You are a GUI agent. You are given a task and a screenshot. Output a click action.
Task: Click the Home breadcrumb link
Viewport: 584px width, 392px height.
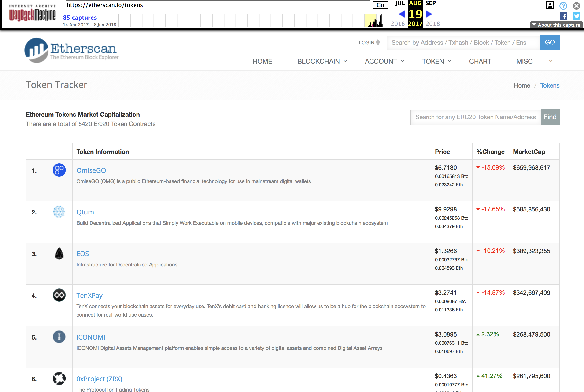(522, 85)
